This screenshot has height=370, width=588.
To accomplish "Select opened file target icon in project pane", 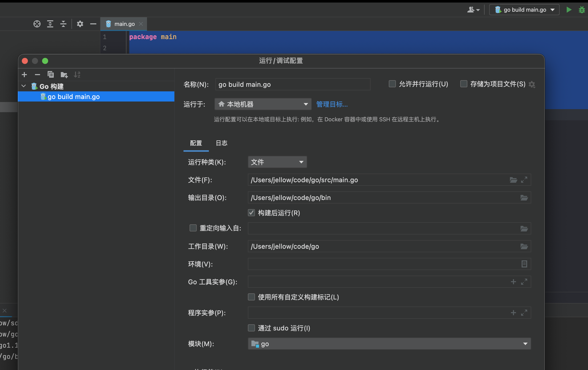I will click(x=37, y=24).
